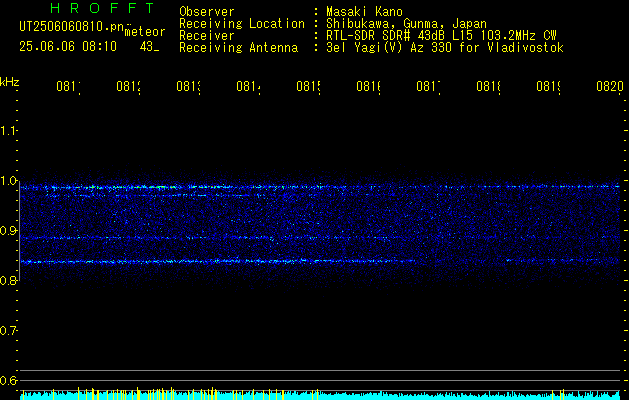
Task: Click the 0820 time axis label
Action: (610, 86)
